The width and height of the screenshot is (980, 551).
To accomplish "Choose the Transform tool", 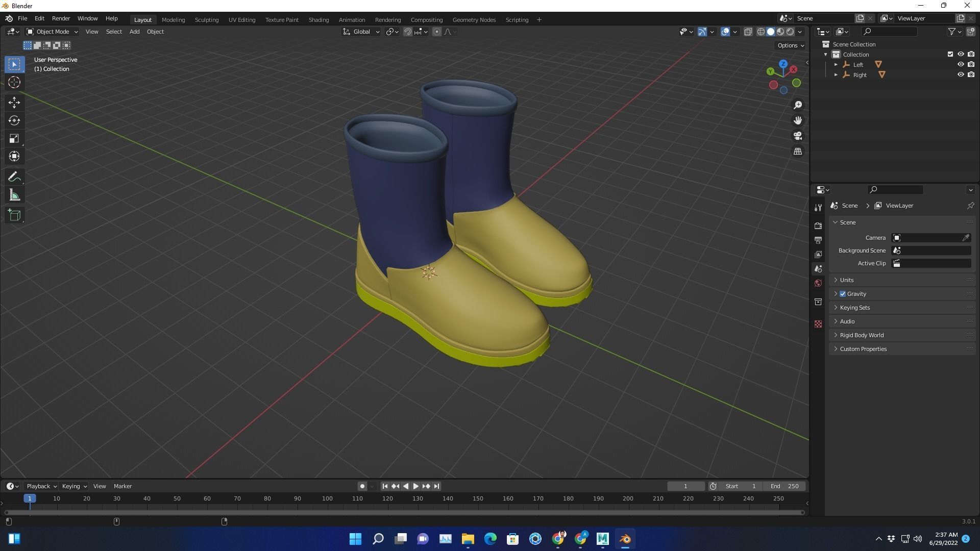I will pyautogui.click(x=14, y=156).
